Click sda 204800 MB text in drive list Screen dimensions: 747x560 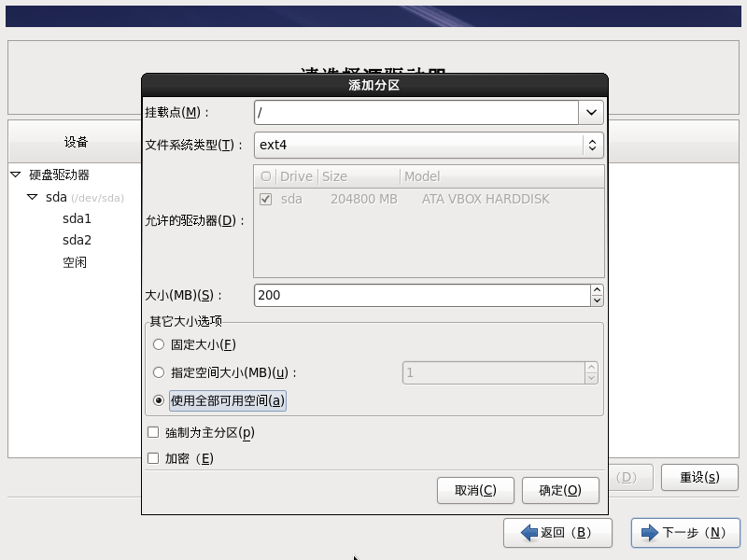339,199
